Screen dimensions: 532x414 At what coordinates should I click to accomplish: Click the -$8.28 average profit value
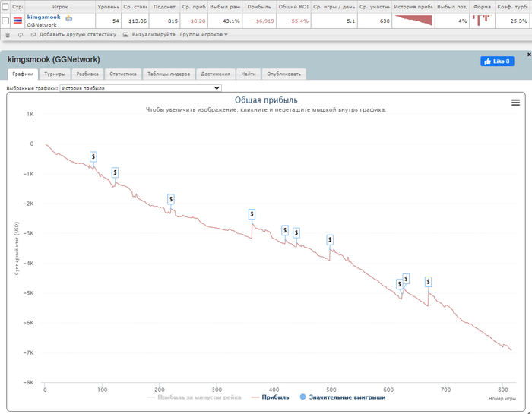pyautogui.click(x=197, y=21)
